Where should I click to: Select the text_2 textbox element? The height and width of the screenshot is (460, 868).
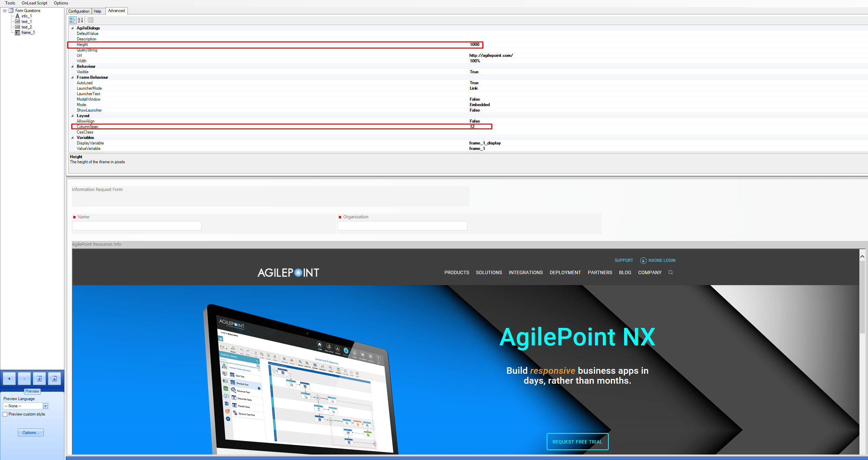click(x=26, y=27)
